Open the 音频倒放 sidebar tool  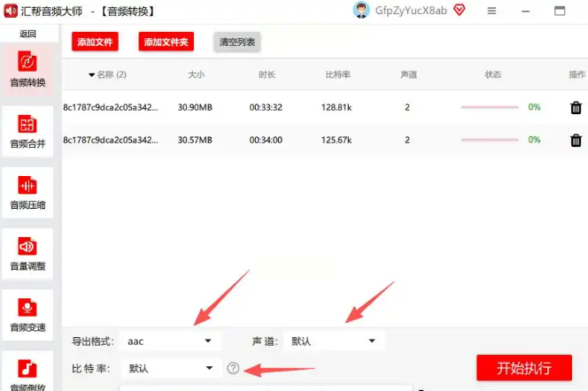pos(27,372)
